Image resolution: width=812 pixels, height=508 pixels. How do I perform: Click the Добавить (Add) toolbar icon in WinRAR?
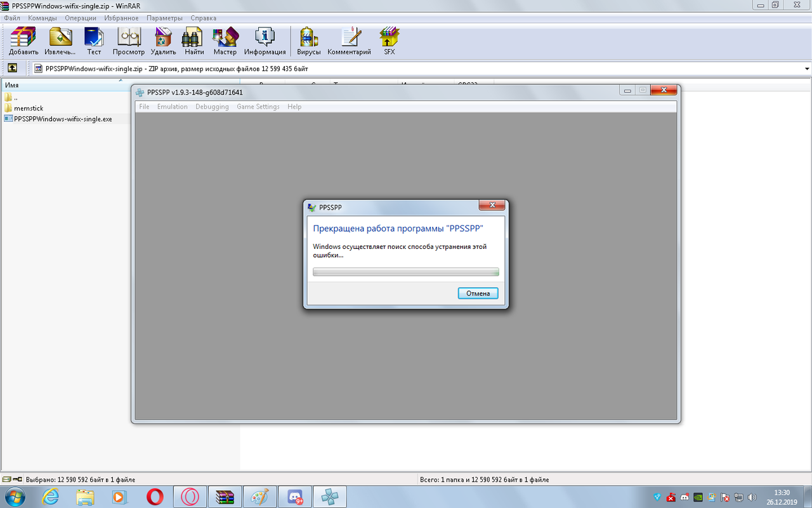tap(23, 41)
